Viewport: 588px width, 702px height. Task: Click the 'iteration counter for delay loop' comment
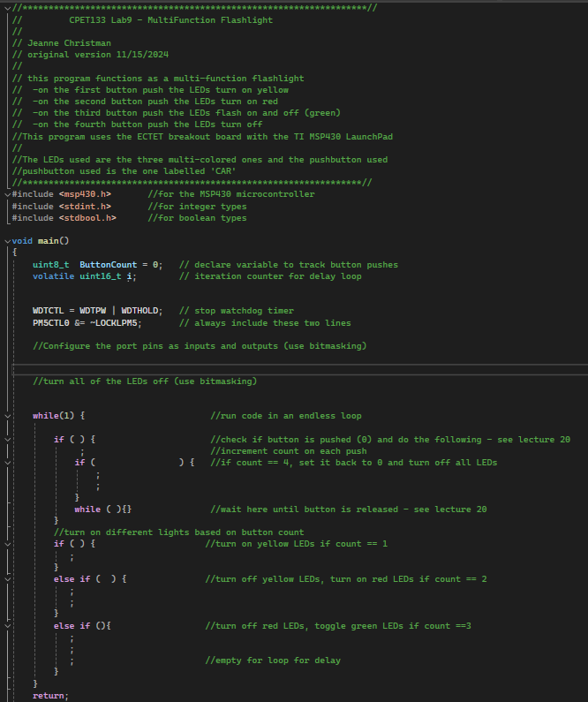270,276
